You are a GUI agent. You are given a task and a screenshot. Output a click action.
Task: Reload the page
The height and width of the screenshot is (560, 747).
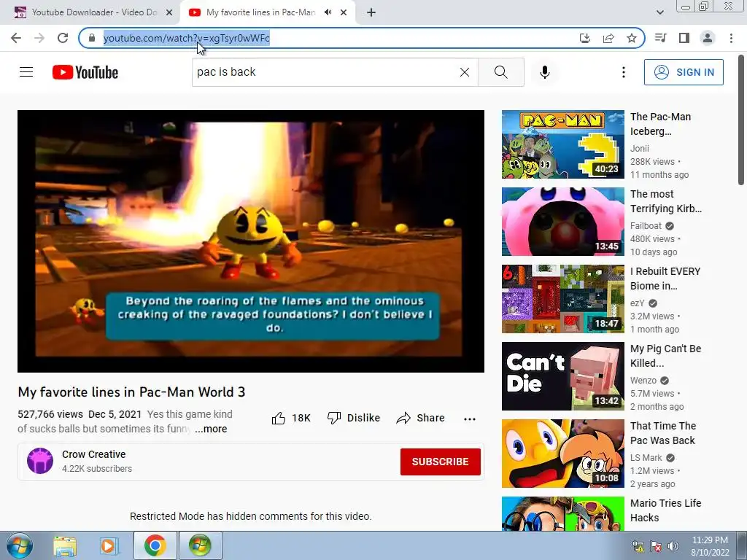(63, 38)
